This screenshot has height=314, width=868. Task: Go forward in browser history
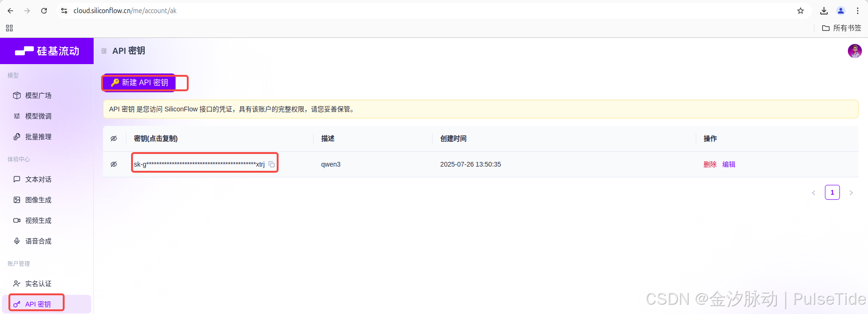(x=27, y=11)
